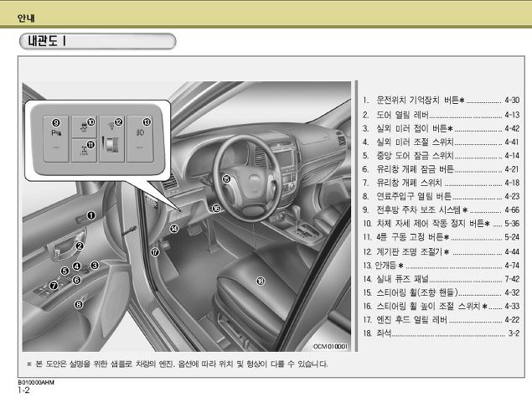
Task: Click the ESC off car symbol in the inset
Action: [x=84, y=127]
